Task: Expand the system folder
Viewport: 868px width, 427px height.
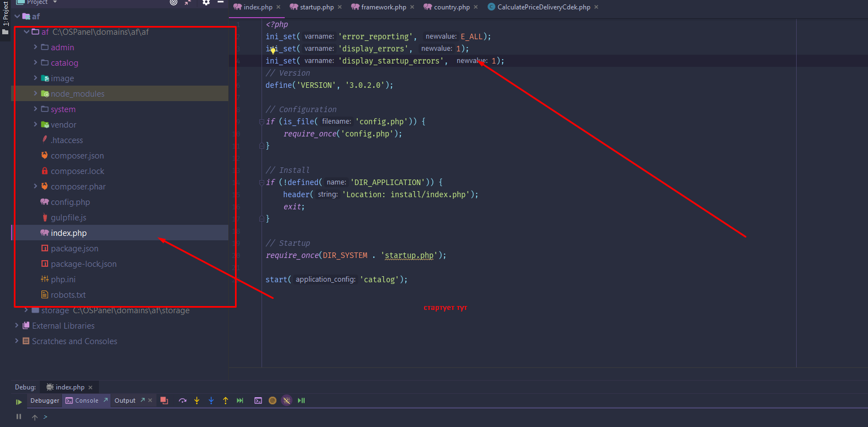Action: click(35, 109)
